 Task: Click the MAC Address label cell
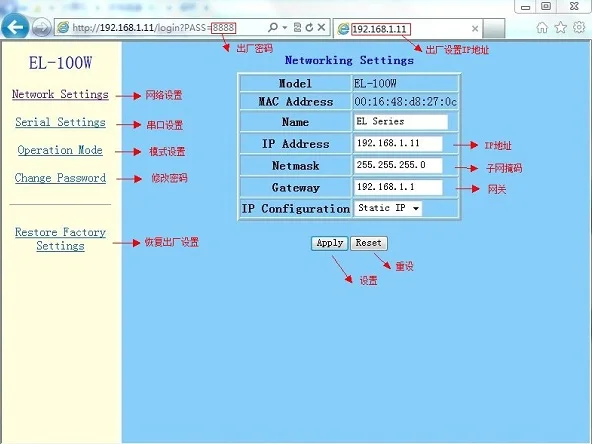click(x=296, y=102)
